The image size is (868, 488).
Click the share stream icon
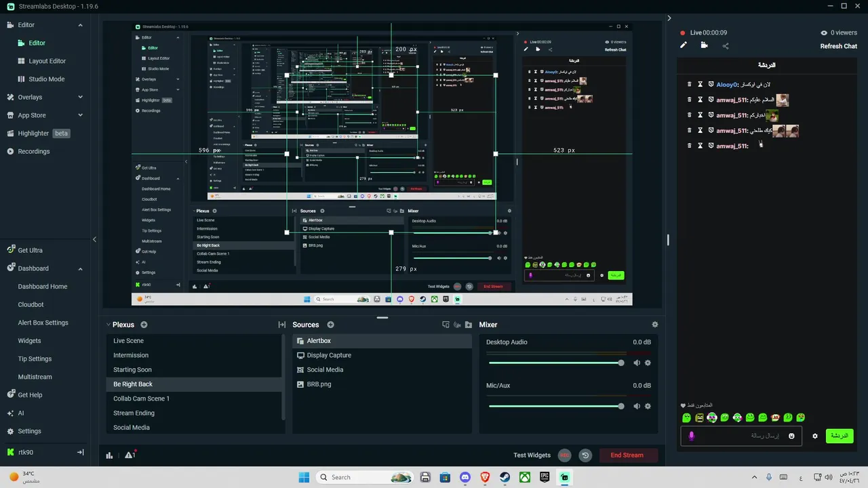726,46
